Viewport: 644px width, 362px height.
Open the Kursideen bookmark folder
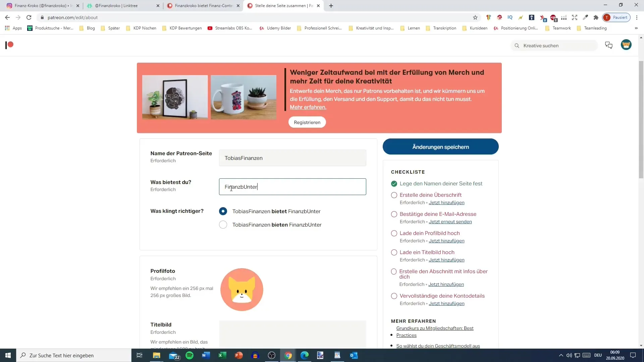click(x=475, y=28)
